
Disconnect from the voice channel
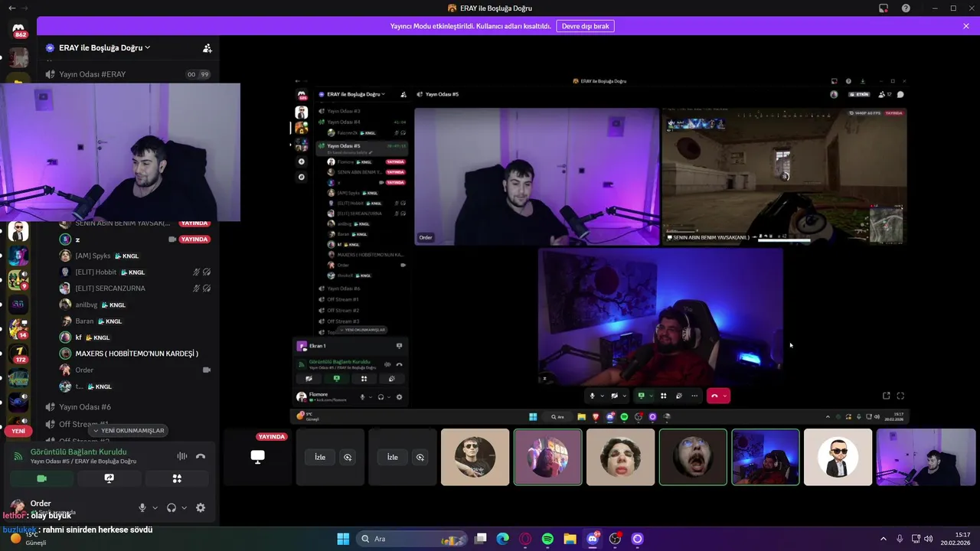(x=201, y=456)
